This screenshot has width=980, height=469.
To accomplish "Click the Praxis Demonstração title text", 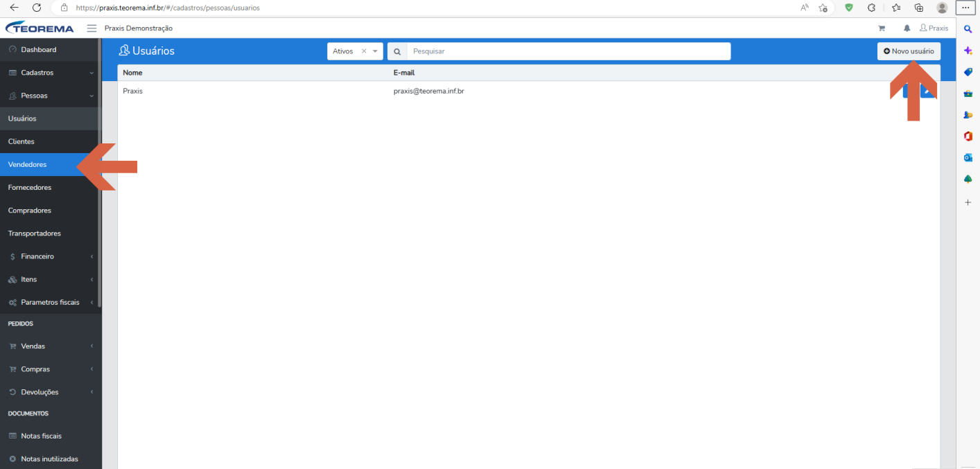I will point(139,28).
